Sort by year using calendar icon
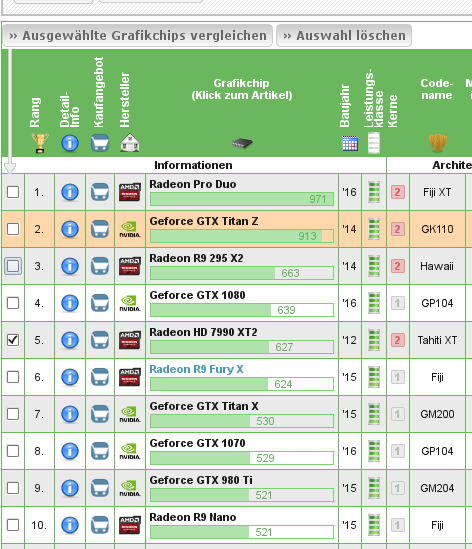Image resolution: width=472 pixels, height=549 pixels. (350, 143)
